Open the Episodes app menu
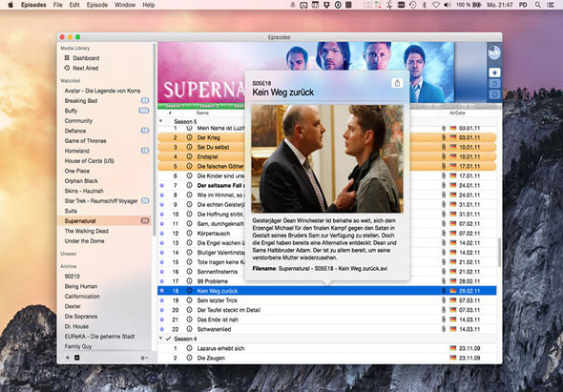This screenshot has width=563, height=392. tap(33, 5)
